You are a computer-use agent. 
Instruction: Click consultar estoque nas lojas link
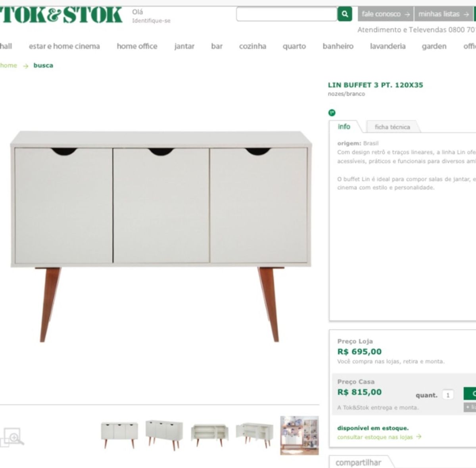[x=379, y=437]
